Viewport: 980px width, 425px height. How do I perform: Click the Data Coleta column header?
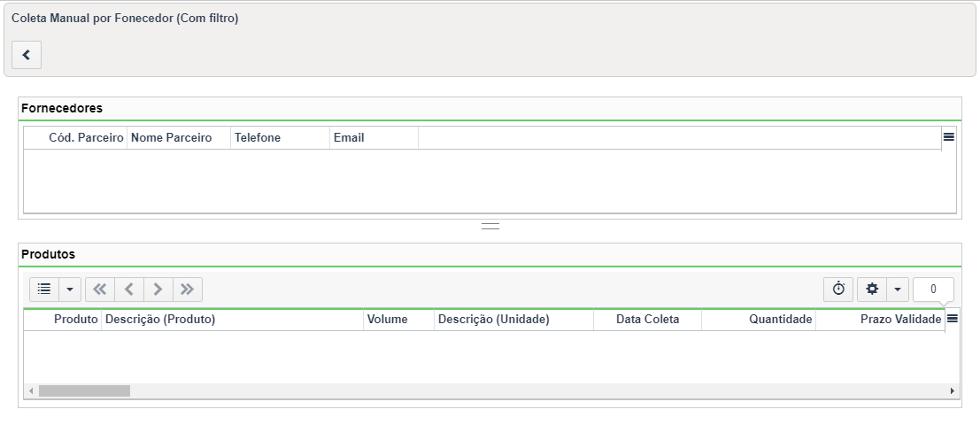click(x=647, y=320)
